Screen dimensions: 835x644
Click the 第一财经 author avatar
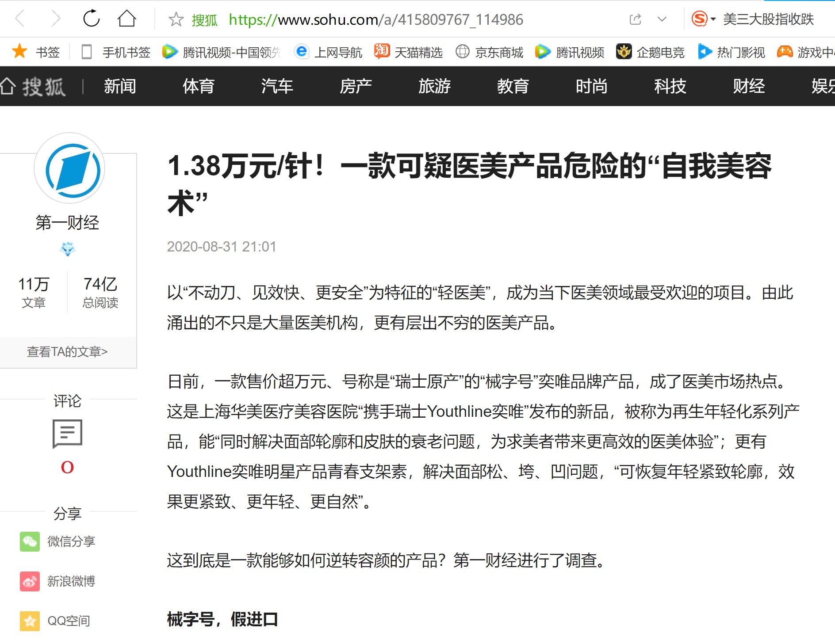pyautogui.click(x=69, y=168)
